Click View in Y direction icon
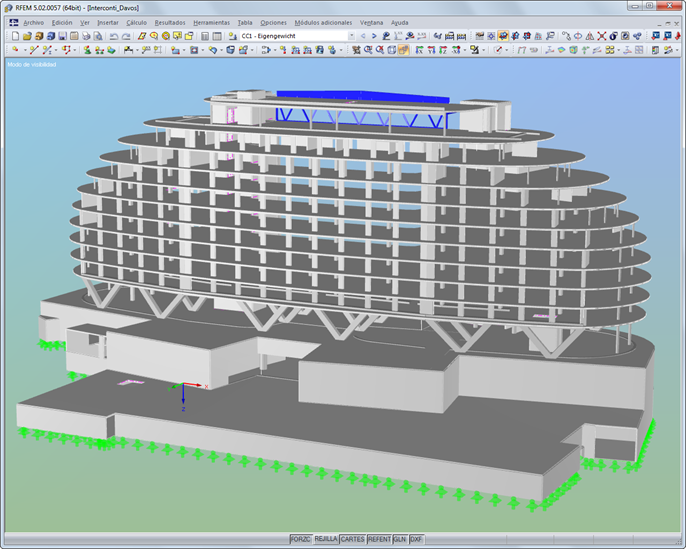 click(431, 50)
